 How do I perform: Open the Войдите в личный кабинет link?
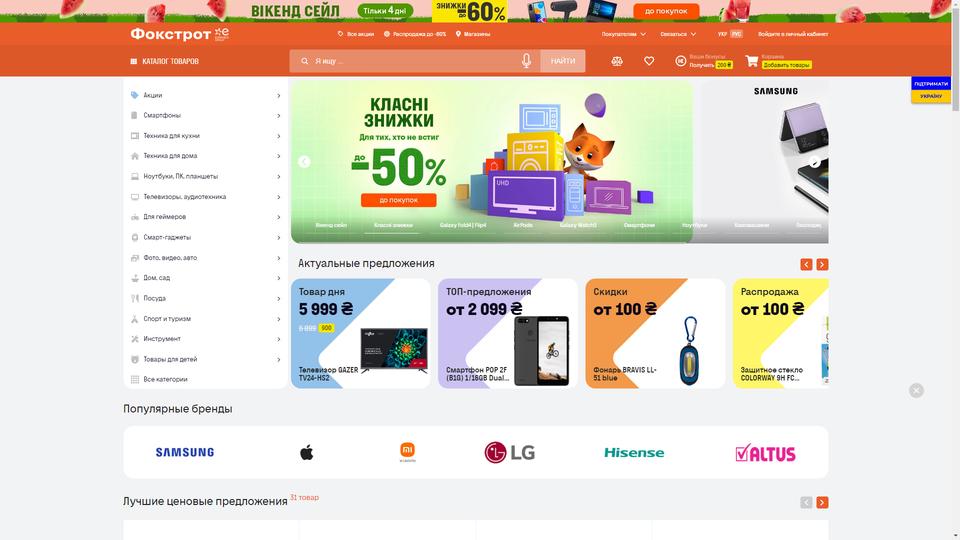coord(793,34)
